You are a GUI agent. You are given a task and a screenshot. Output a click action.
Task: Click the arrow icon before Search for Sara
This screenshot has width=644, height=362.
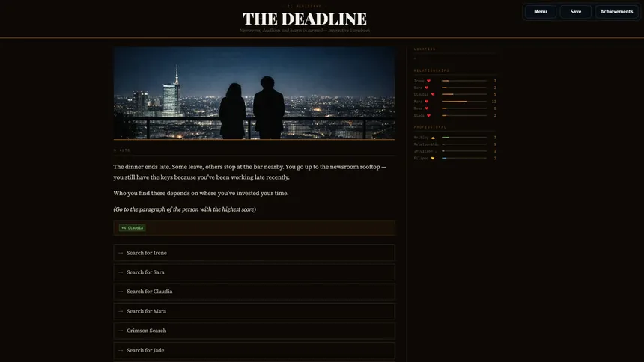coord(121,272)
